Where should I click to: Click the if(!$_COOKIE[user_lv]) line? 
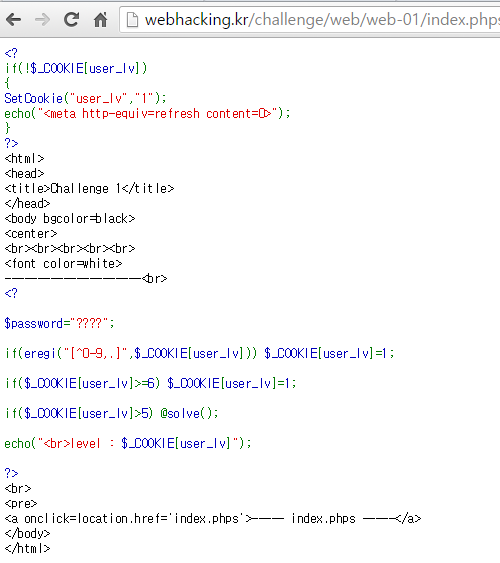(x=76, y=68)
